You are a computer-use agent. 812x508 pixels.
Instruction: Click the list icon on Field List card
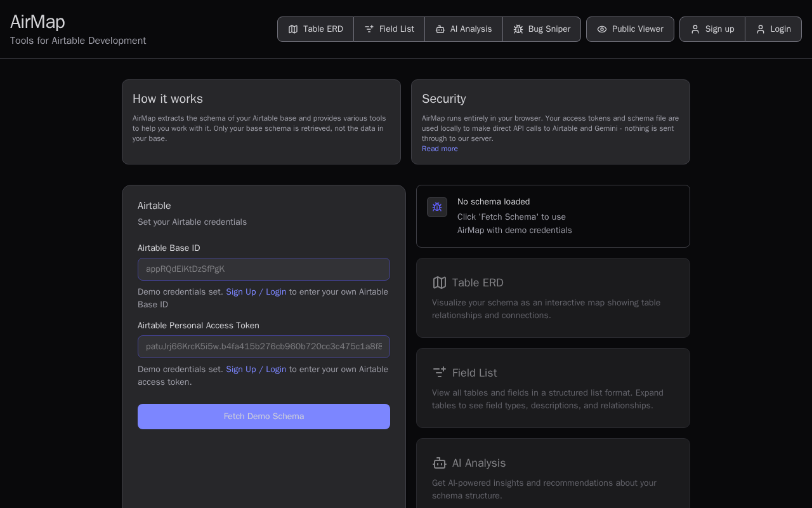tap(440, 373)
